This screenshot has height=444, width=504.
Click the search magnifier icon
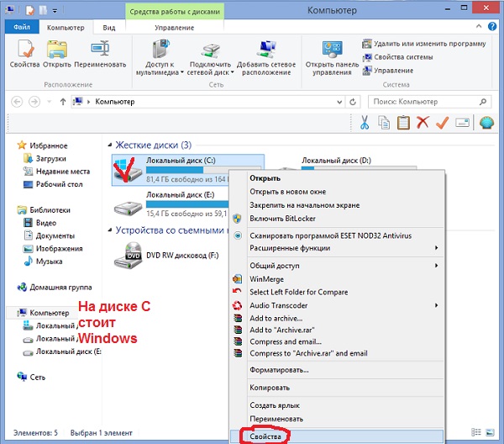pos(482,102)
